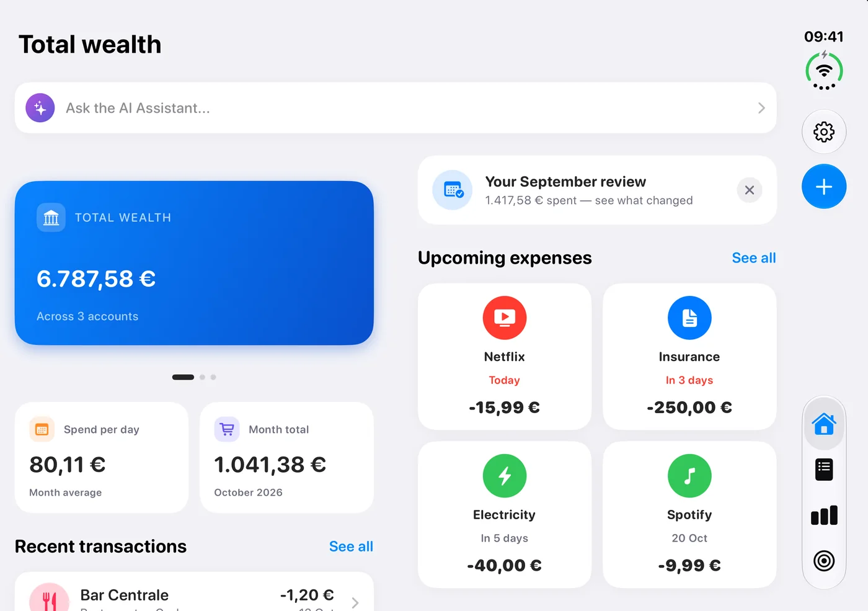
Task: Open the 1.041,38 € month total value
Action: click(270, 465)
